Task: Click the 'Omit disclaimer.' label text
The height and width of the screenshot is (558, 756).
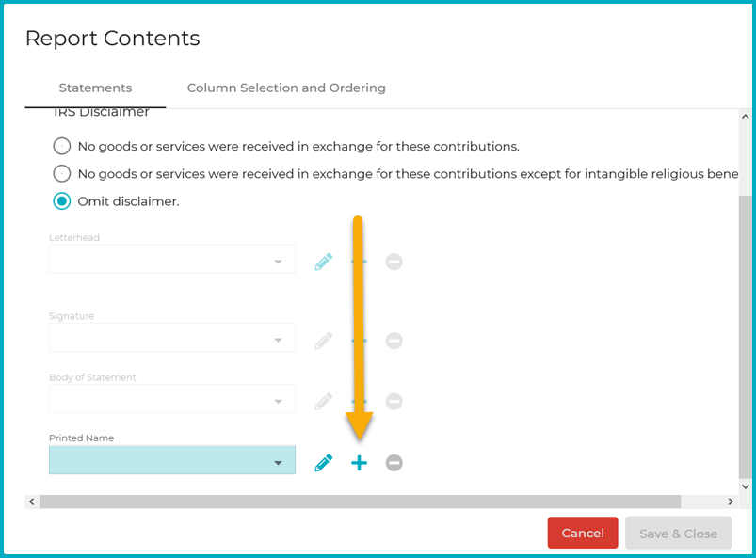Action: click(128, 201)
